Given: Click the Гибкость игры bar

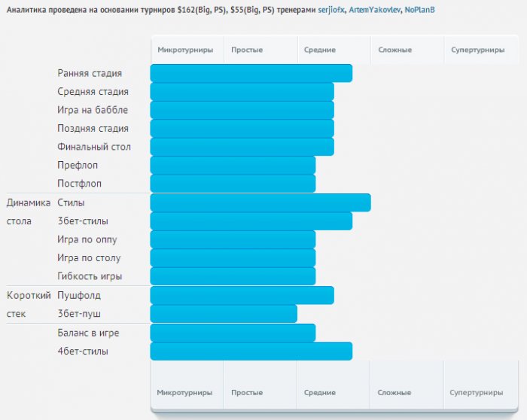Looking at the screenshot, I should tap(233, 276).
